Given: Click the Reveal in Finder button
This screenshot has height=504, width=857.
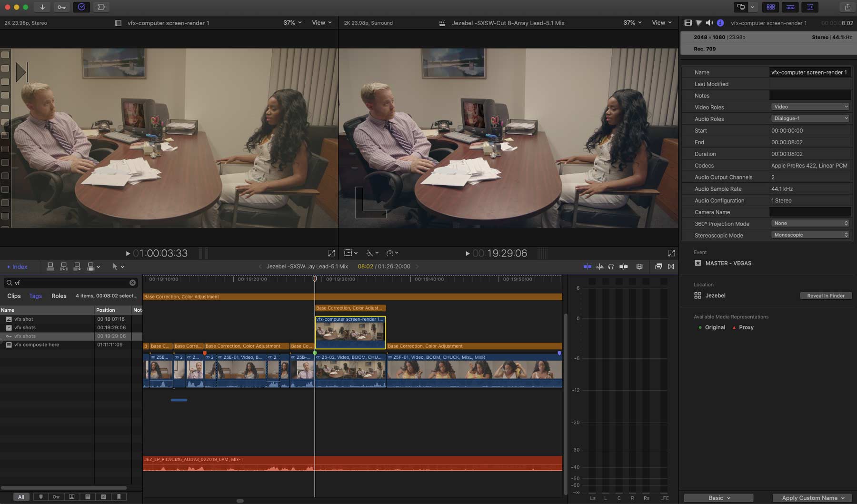Looking at the screenshot, I should pyautogui.click(x=826, y=296).
